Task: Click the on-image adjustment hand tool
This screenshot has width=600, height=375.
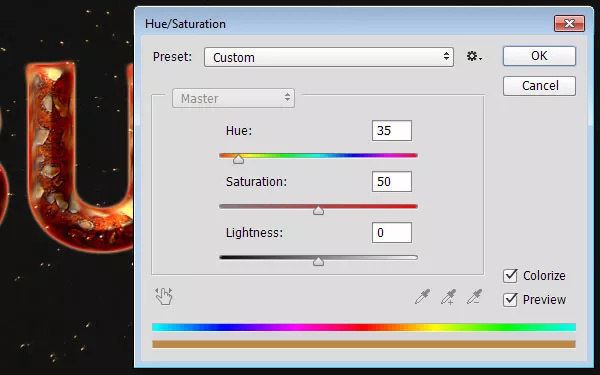Action: [x=164, y=297]
